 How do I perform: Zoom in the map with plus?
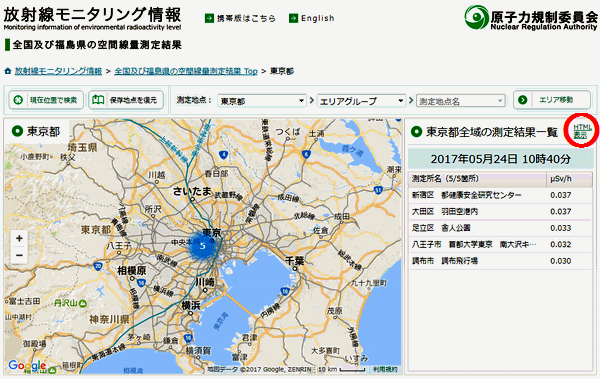tap(20, 239)
